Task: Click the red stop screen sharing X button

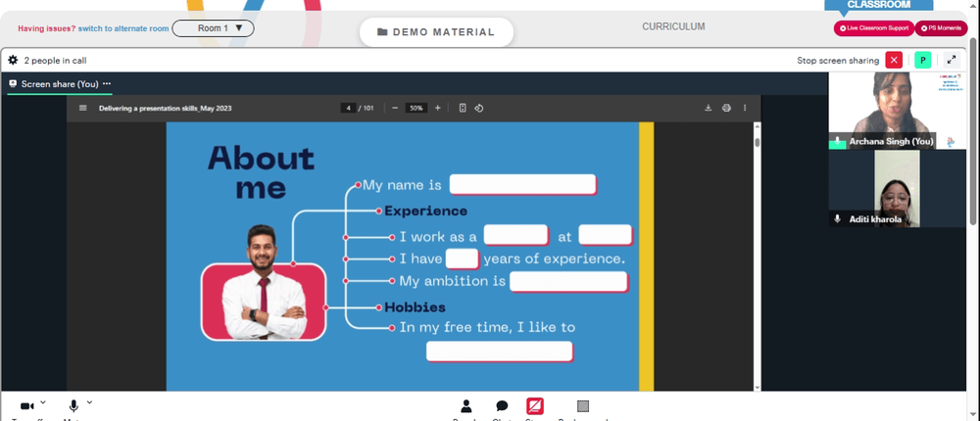Action: [x=894, y=60]
